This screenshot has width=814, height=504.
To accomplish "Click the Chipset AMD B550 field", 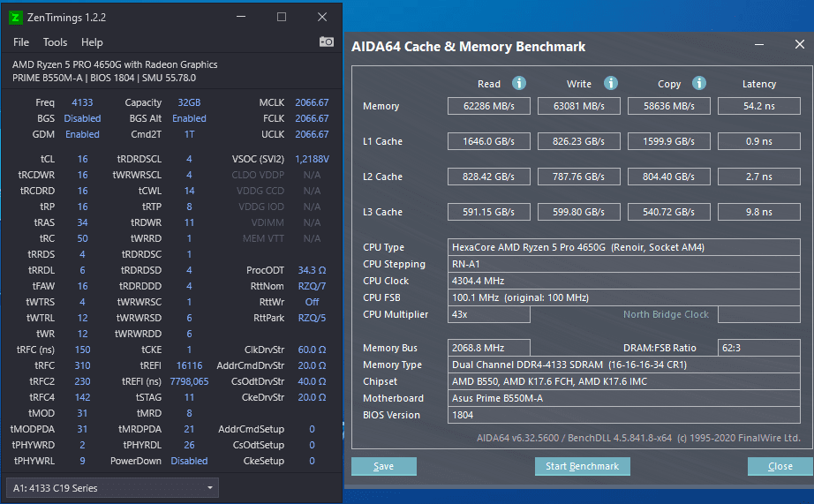I will pyautogui.click(x=624, y=381).
